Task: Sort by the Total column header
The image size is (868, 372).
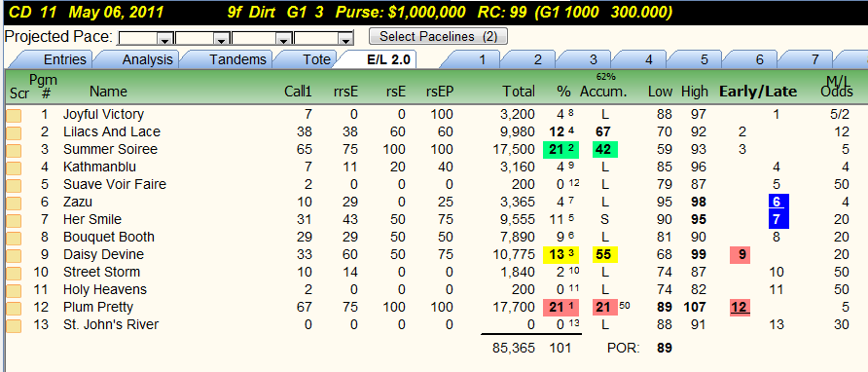Action: [519, 92]
